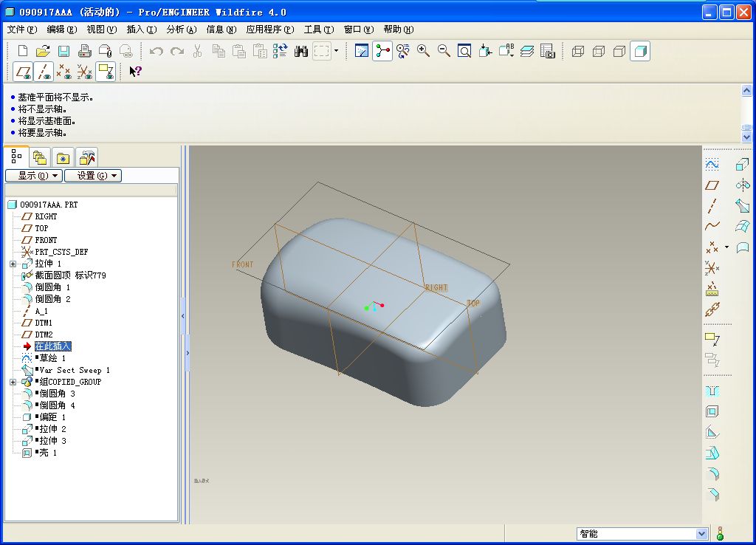Start the Chamfer tool

[x=712, y=494]
